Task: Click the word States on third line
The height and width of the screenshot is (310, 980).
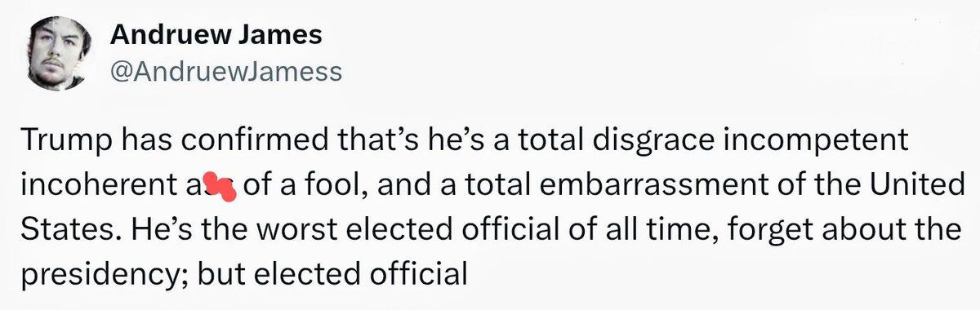Action: [63, 232]
